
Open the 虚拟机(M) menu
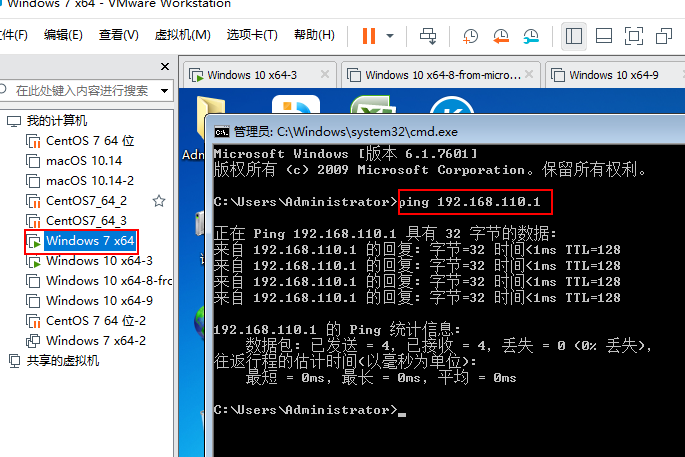pyautogui.click(x=183, y=35)
